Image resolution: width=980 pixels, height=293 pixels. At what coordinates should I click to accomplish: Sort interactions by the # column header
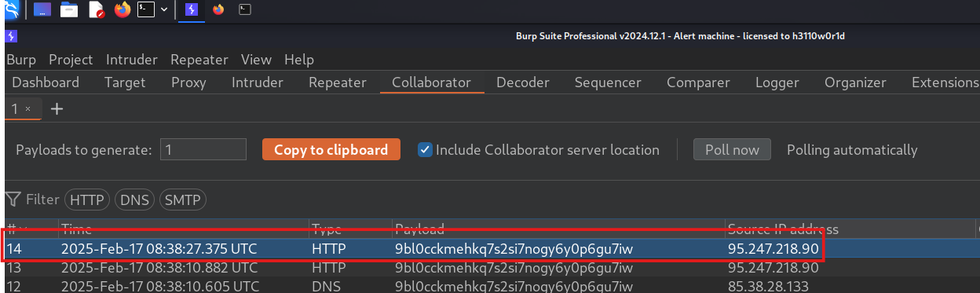click(31, 229)
